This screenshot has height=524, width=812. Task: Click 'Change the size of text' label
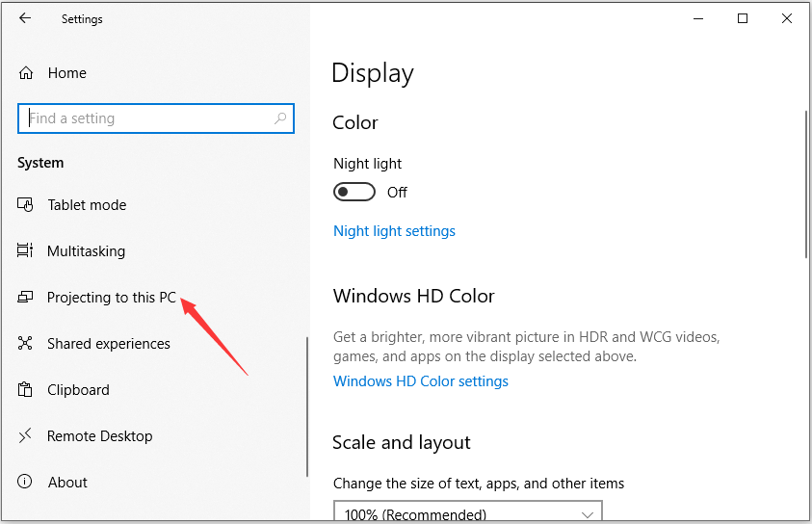click(x=479, y=484)
